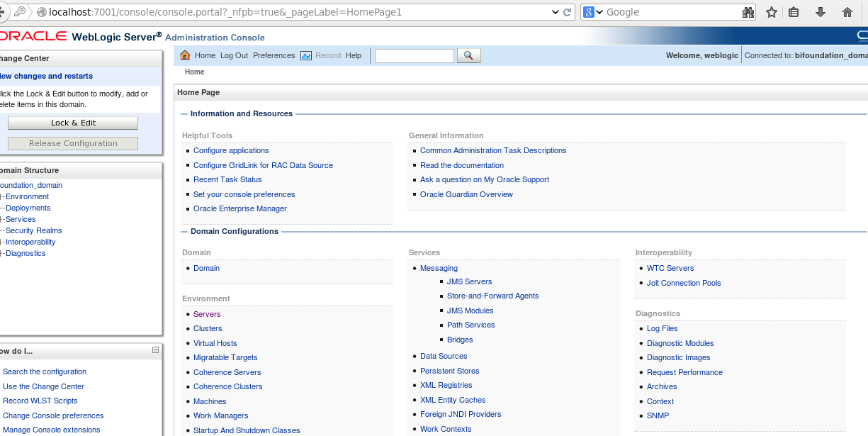
Task: Open browser bookmarks list icon
Action: (794, 12)
